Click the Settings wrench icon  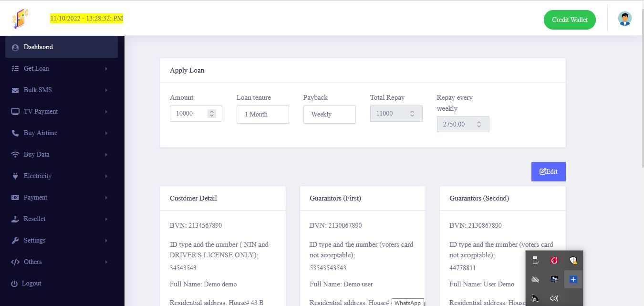tap(15, 241)
